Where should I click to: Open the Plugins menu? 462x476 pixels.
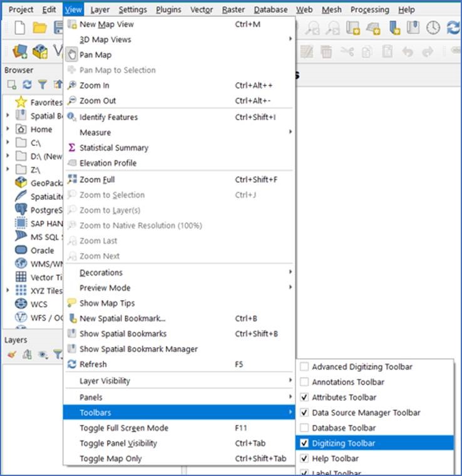pyautogui.click(x=168, y=10)
